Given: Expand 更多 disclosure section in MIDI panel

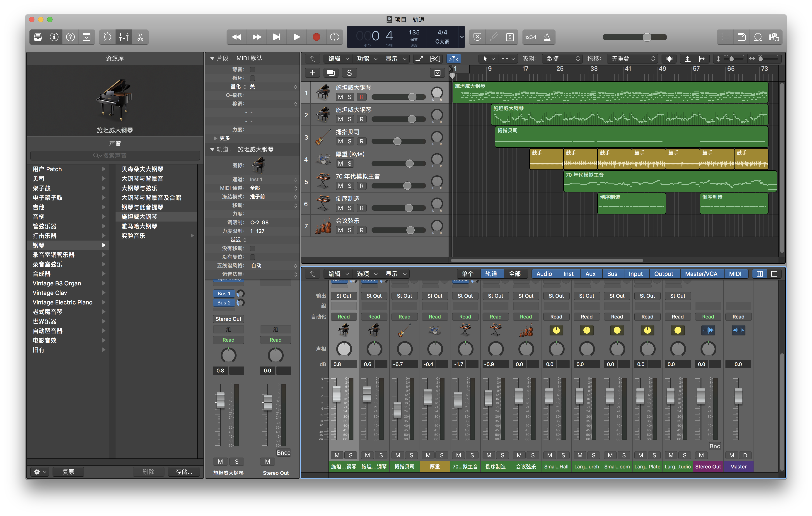Looking at the screenshot, I should [x=215, y=138].
